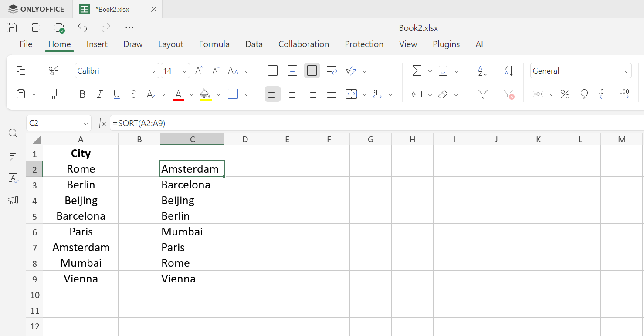This screenshot has width=644, height=336.
Task: Click the Filter funnel icon
Action: point(483,94)
